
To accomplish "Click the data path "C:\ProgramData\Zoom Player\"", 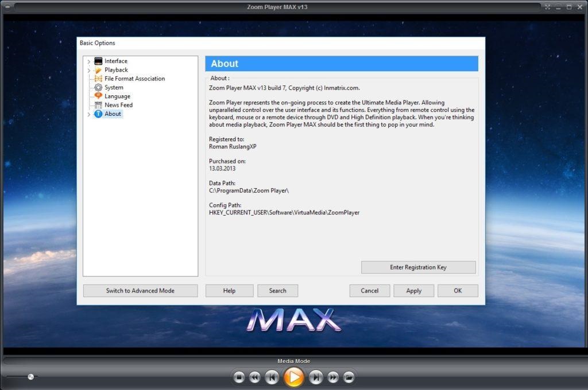I will [249, 190].
